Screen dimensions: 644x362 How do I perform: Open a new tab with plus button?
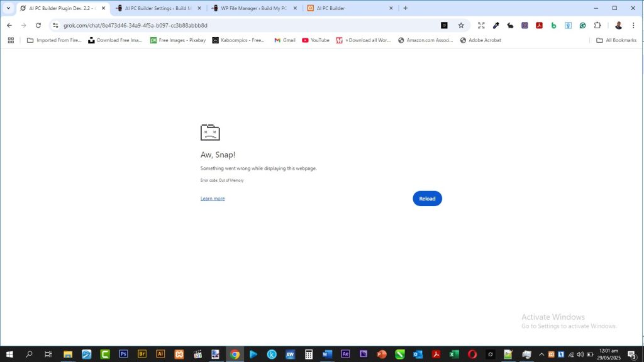[406, 8]
